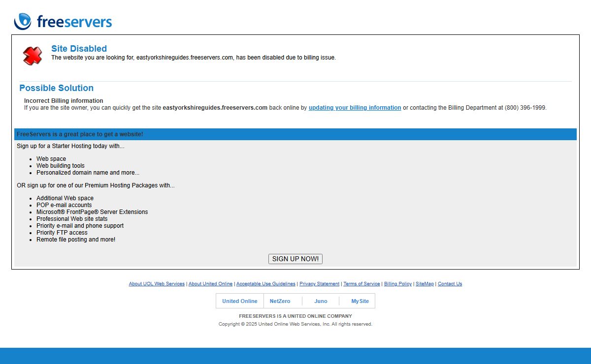Viewport: 591px width, 364px height.
Task: Click the FreeServers logo
Action: (x=63, y=22)
